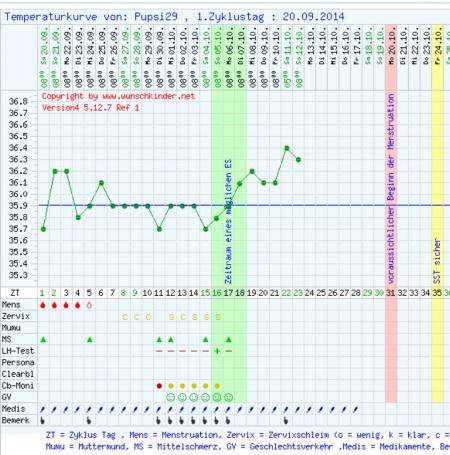Screen dimensions: 450x455
Task: Click the Zervix 'S' marker on cycle day 16
Action: click(x=218, y=317)
